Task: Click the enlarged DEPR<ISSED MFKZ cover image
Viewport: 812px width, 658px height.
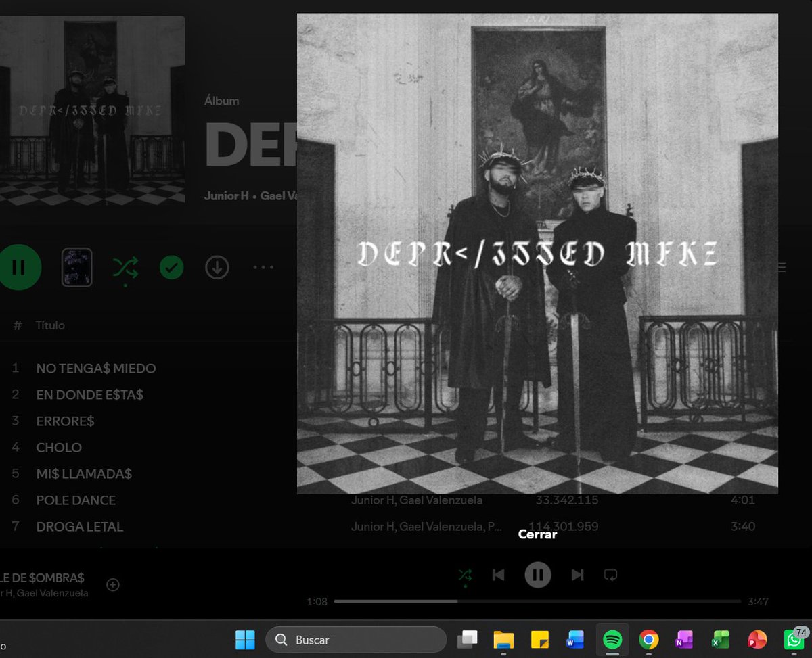Action: [x=537, y=254]
